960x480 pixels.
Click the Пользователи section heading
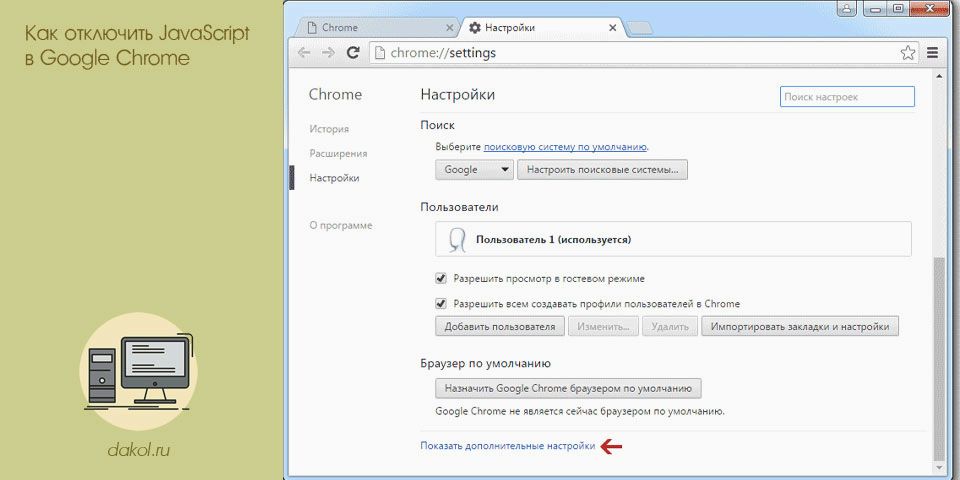click(459, 207)
